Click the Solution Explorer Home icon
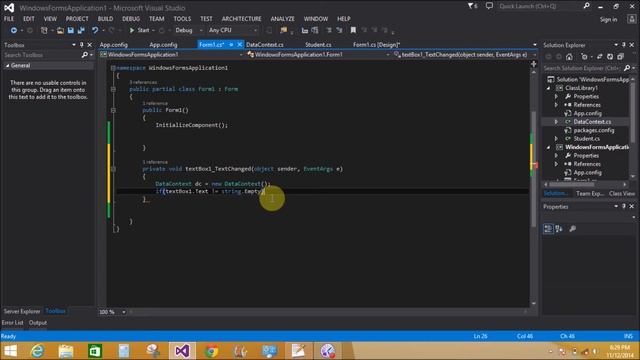 pyautogui.click(x=569, y=57)
